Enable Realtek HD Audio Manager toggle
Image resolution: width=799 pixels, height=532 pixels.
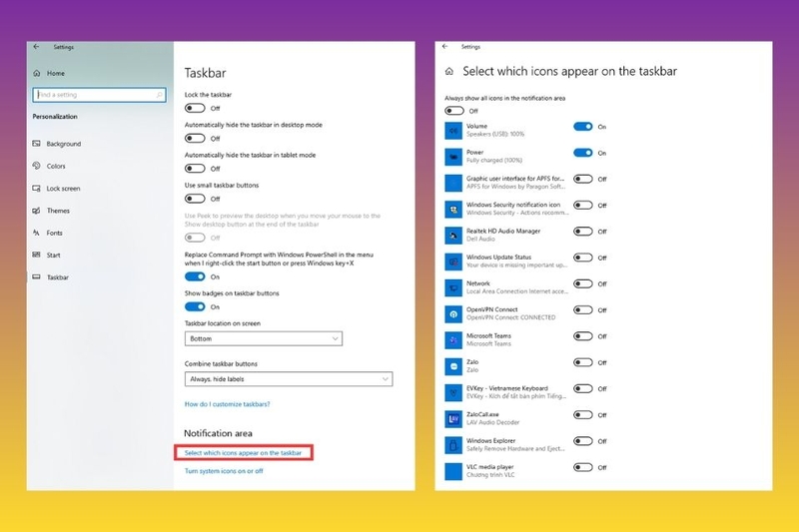(x=583, y=232)
